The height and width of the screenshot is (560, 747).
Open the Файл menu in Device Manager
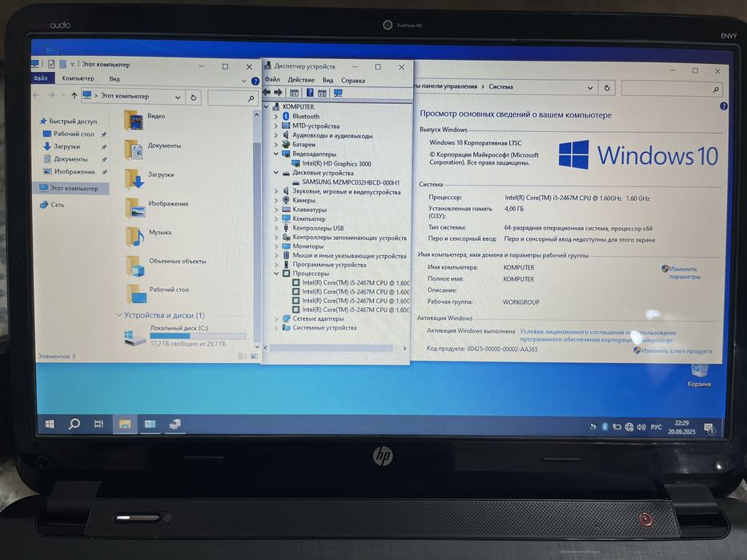tap(272, 79)
